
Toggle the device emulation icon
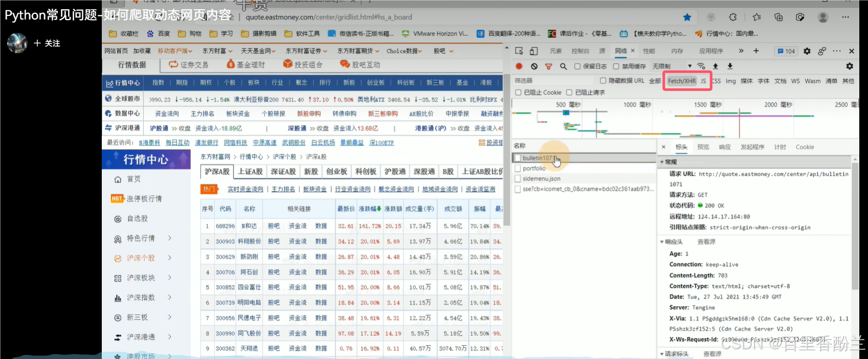[533, 51]
